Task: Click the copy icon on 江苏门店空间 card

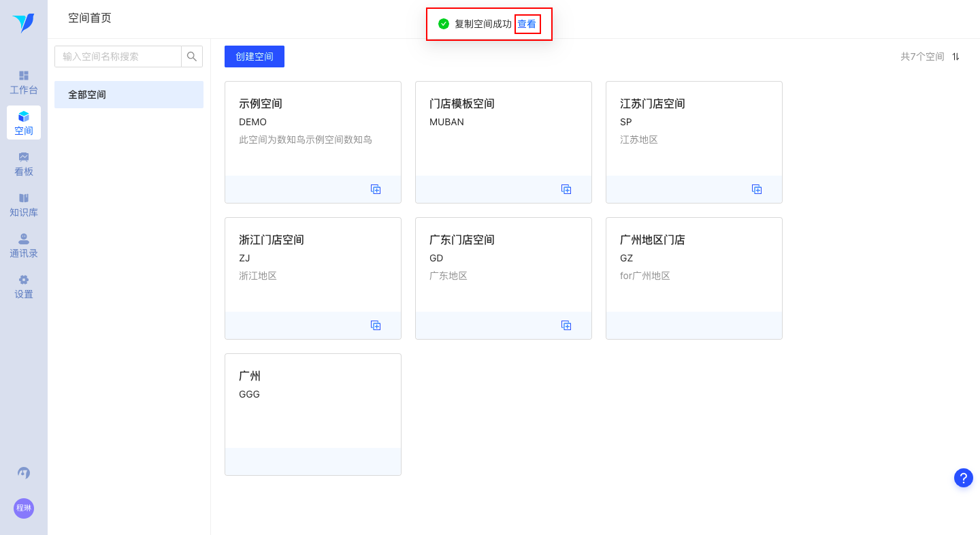Action: coord(757,189)
